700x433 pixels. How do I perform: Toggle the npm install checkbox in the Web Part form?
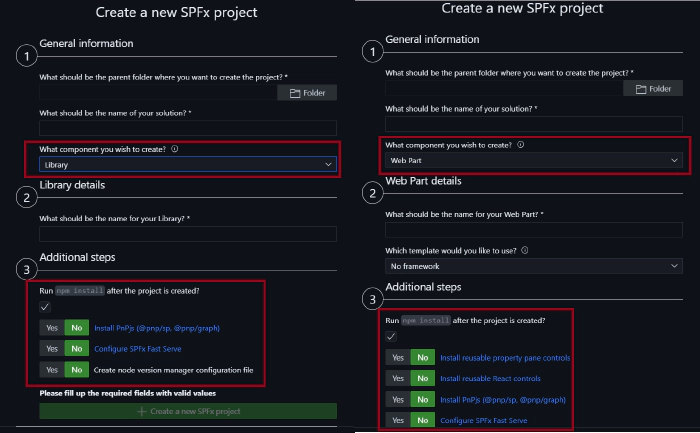click(x=392, y=337)
